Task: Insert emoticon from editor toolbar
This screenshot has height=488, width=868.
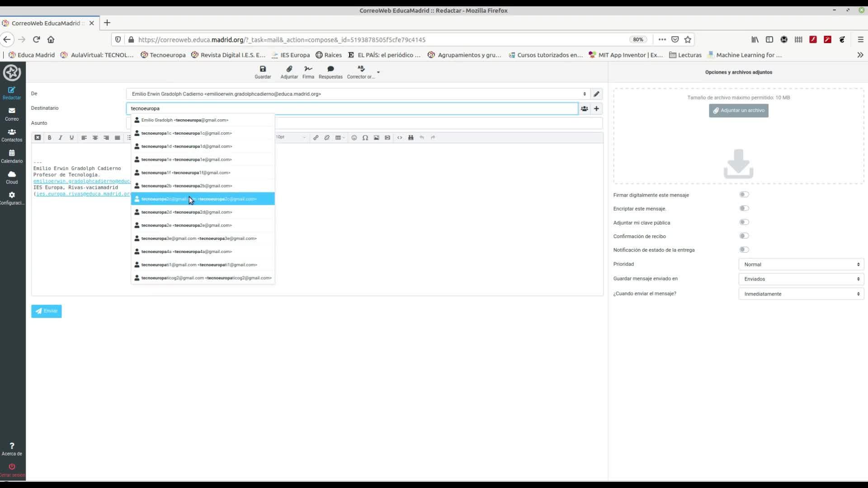Action: click(354, 138)
